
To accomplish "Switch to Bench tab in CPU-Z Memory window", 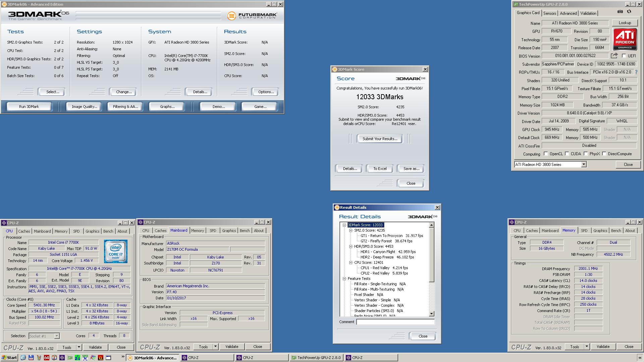I will pyautogui.click(x=616, y=231).
